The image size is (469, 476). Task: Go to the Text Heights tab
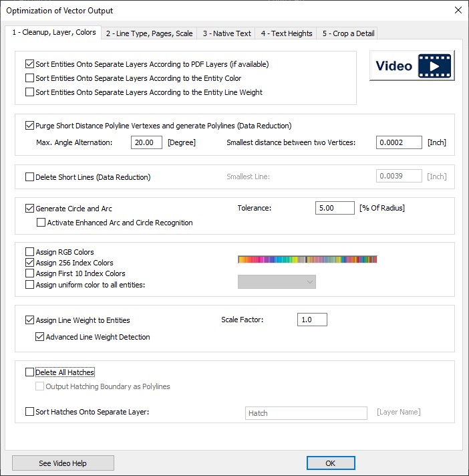287,33
